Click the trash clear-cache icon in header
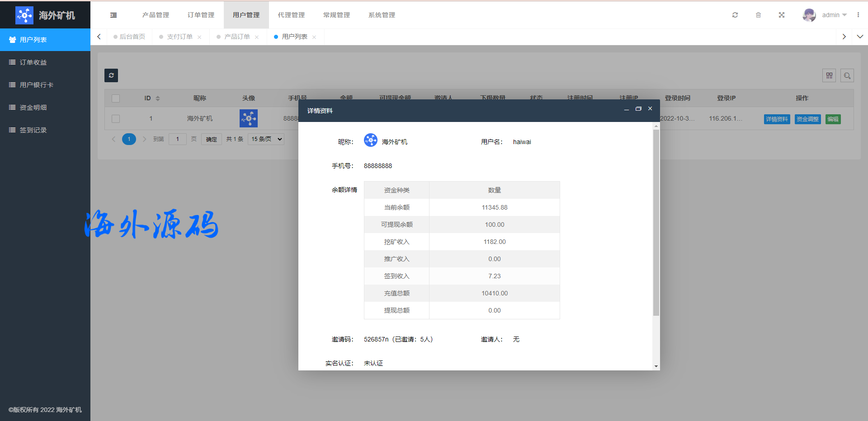The width and height of the screenshot is (868, 421). 758,15
